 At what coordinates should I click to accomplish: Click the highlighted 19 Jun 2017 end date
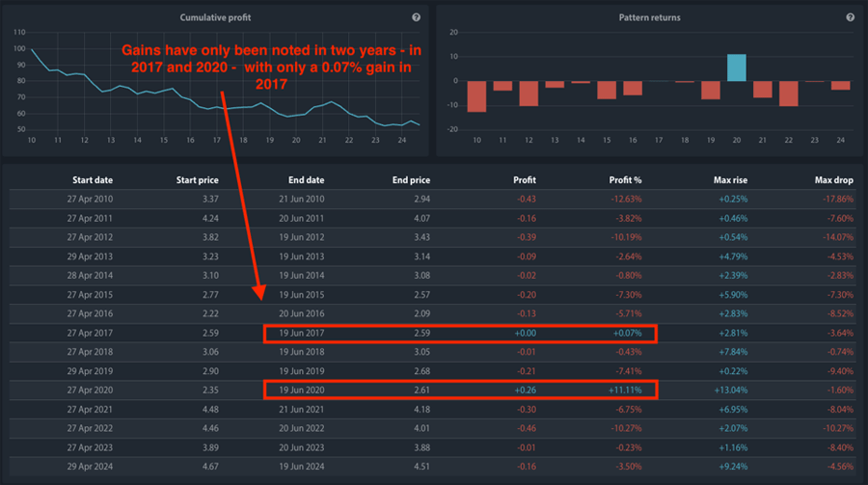pyautogui.click(x=301, y=333)
